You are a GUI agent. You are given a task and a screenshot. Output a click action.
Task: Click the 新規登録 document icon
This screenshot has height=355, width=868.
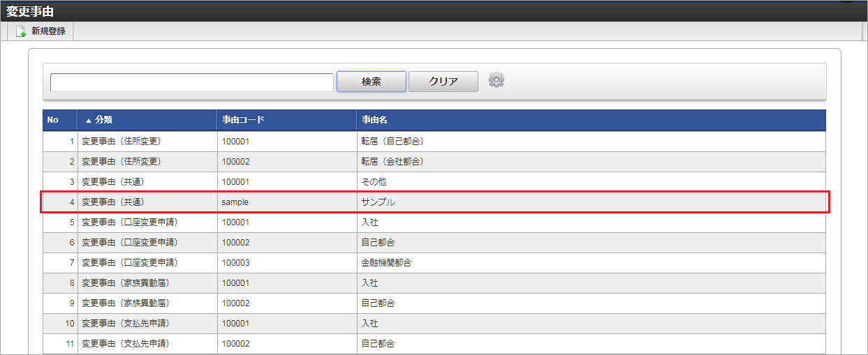(x=20, y=31)
